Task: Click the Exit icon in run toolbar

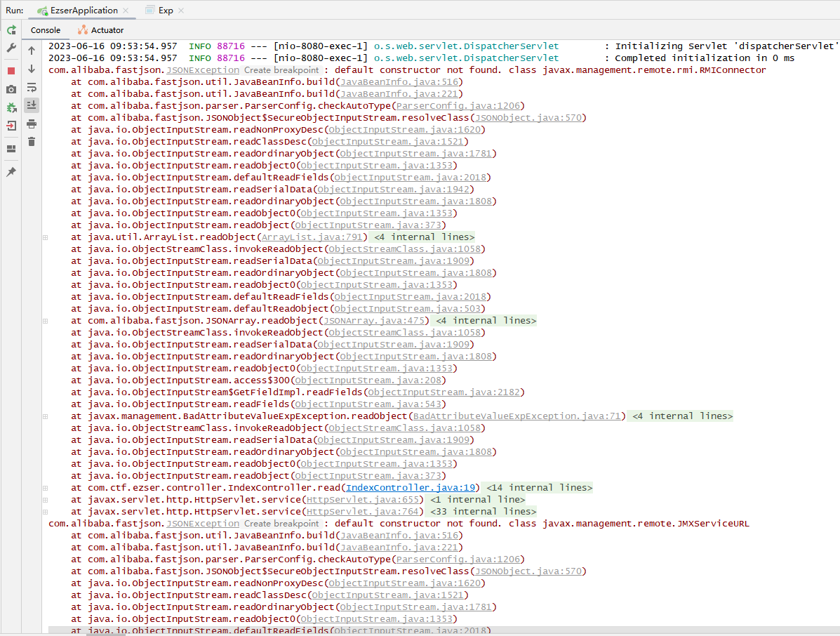Action: tap(11, 126)
